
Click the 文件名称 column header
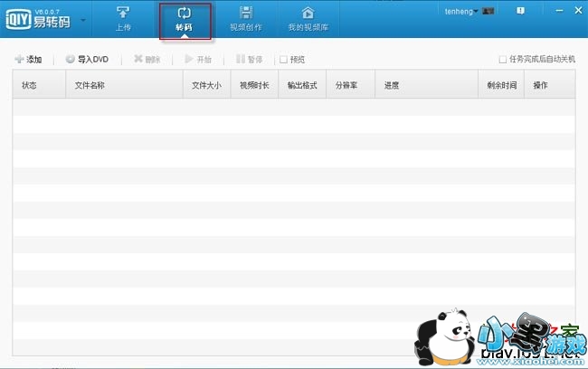124,85
